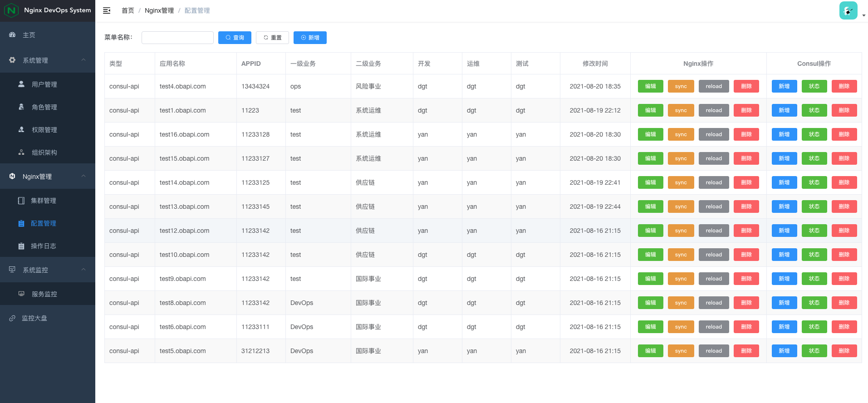
Task: Click the Nginx管理 breadcrumb
Action: pos(159,10)
